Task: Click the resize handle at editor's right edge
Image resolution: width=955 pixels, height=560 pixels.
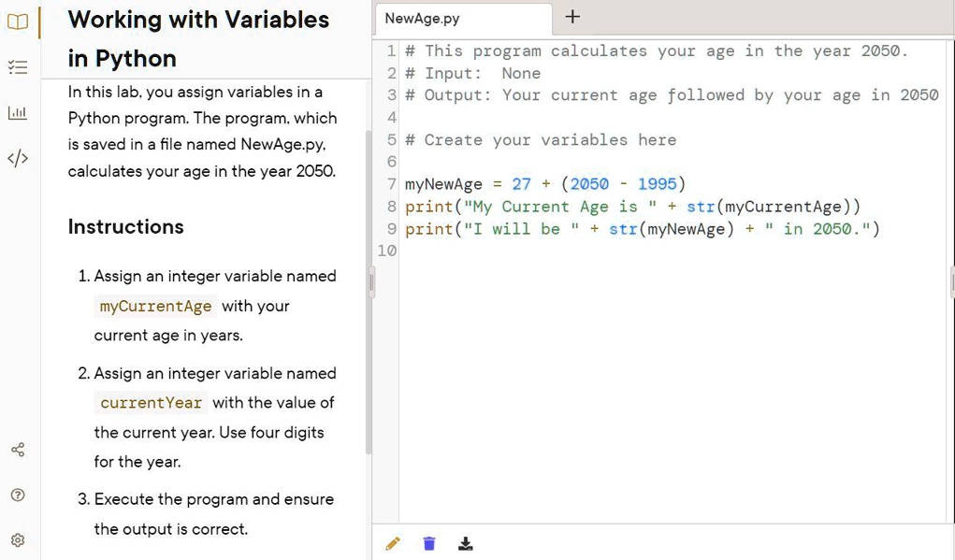Action: point(951,282)
